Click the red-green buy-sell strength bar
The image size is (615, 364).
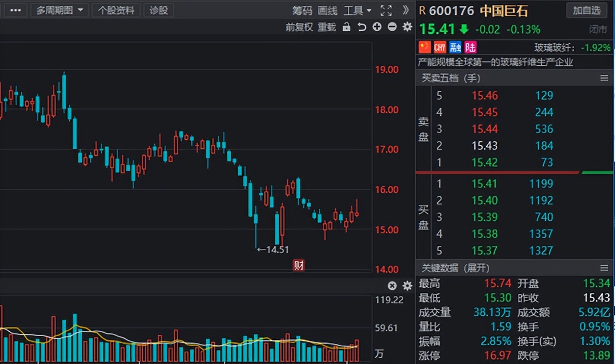514,173
